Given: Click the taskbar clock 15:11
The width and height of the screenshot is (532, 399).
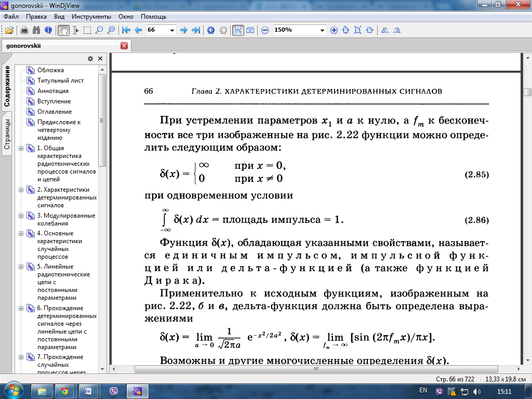Looking at the screenshot, I should coord(504,392).
